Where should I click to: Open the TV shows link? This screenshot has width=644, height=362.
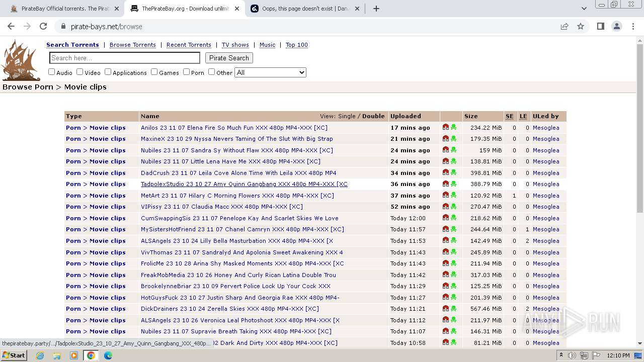(235, 45)
